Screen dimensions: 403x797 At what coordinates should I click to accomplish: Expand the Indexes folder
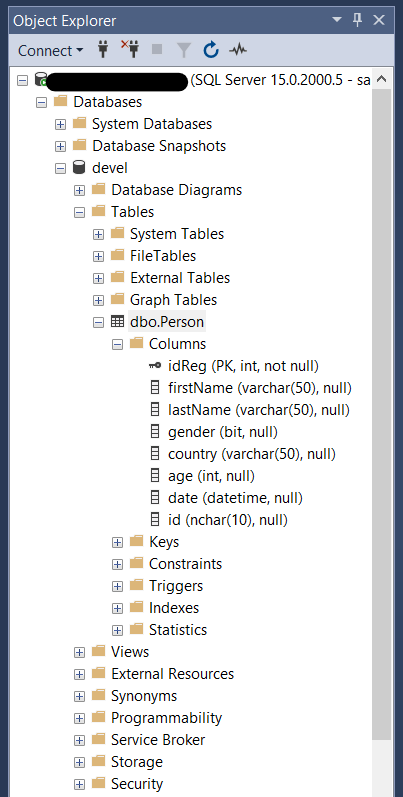tap(117, 608)
